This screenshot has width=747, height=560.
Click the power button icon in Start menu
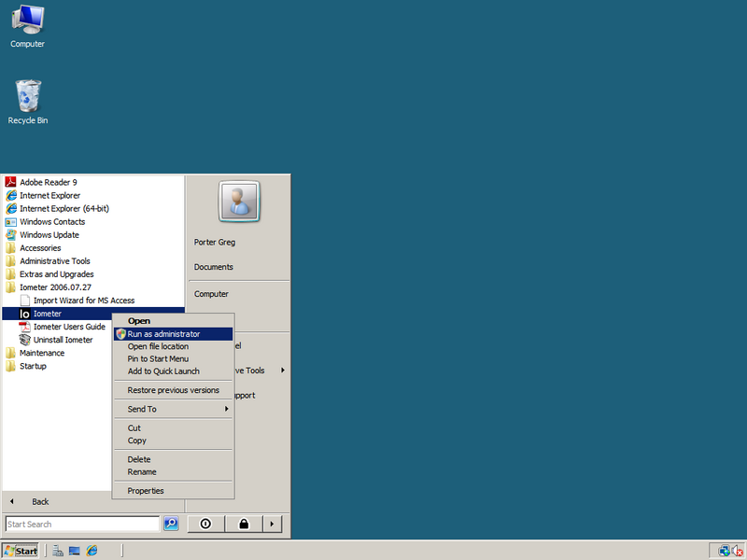[x=204, y=524]
